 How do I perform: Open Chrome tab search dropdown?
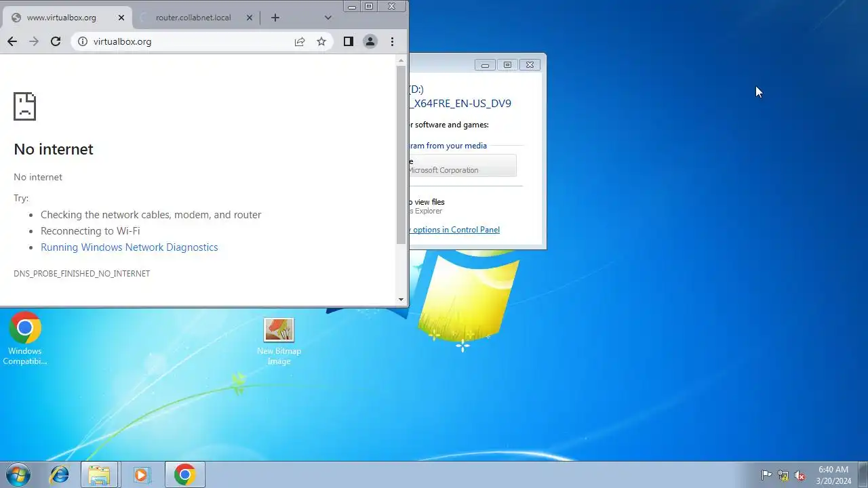(328, 18)
